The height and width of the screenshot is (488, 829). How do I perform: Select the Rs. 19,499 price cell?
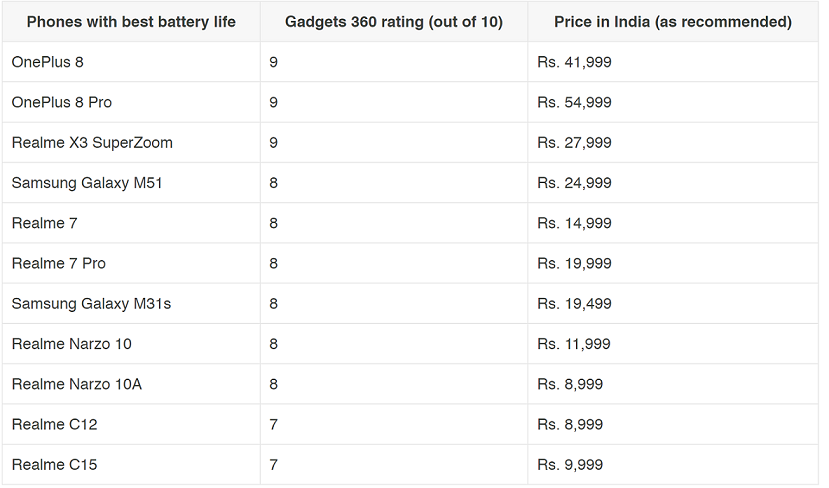click(x=574, y=303)
